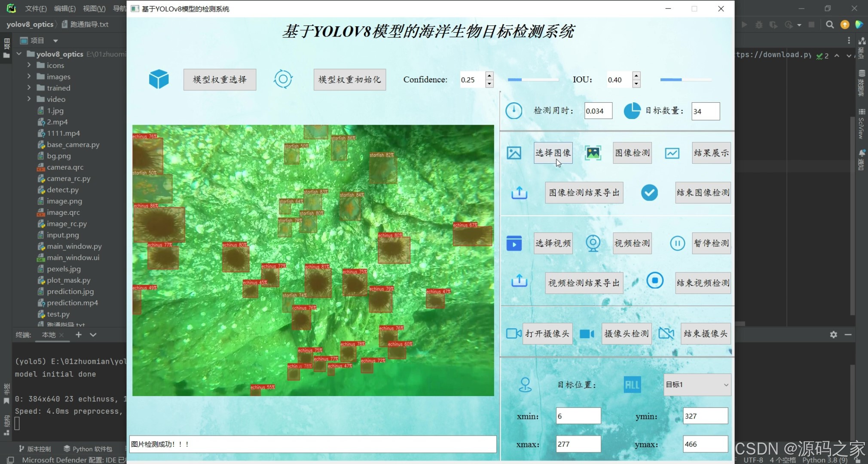The image size is (868, 464).
Task: Click the clock detection time icon
Action: [x=513, y=111]
